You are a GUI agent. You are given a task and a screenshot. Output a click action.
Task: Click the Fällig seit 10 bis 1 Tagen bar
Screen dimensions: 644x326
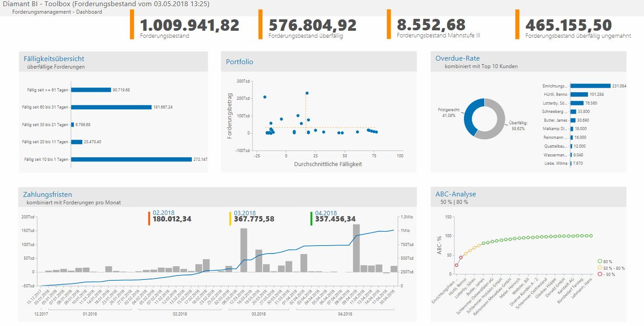132,159
